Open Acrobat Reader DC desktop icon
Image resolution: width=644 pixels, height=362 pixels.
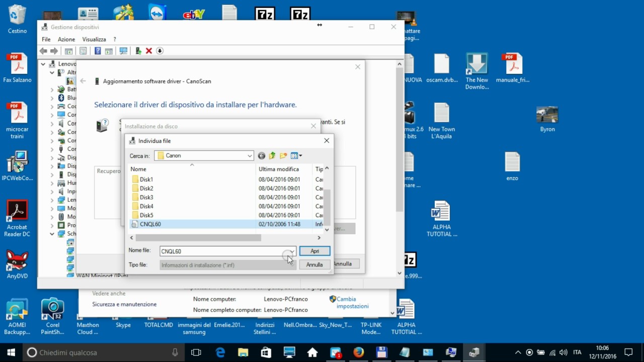tap(17, 219)
